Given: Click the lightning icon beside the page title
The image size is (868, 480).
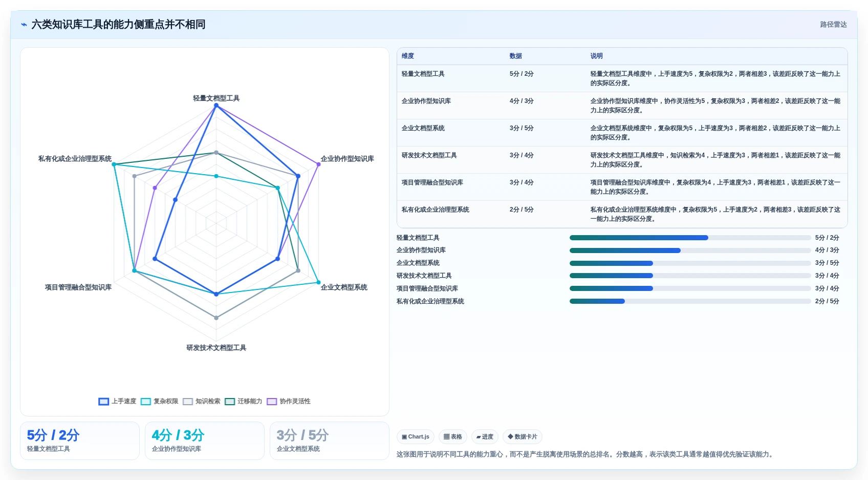Looking at the screenshot, I should click(x=24, y=25).
